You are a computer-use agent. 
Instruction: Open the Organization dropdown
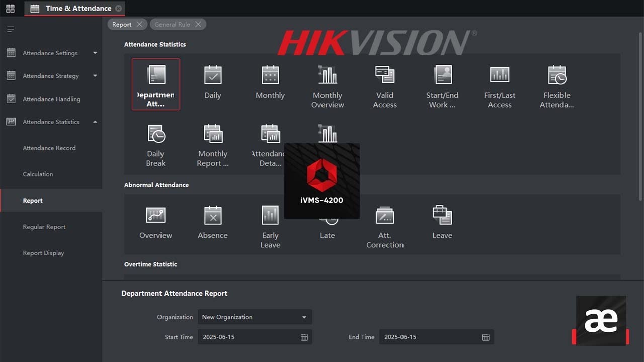(255, 317)
